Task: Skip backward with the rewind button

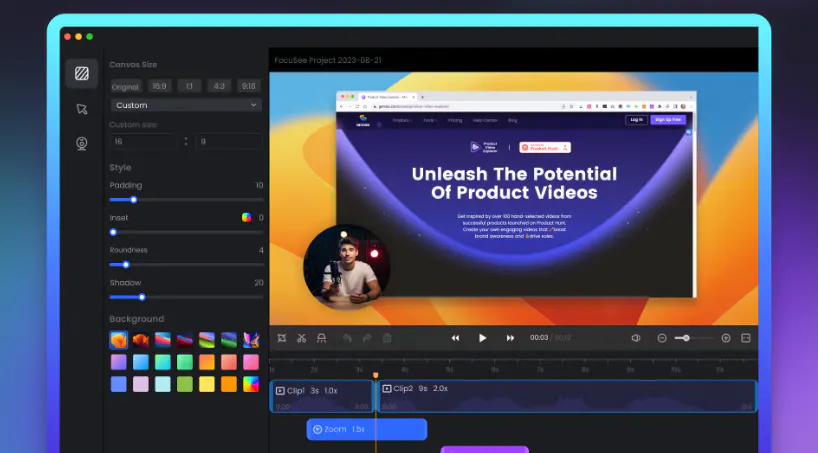Action: coord(455,338)
